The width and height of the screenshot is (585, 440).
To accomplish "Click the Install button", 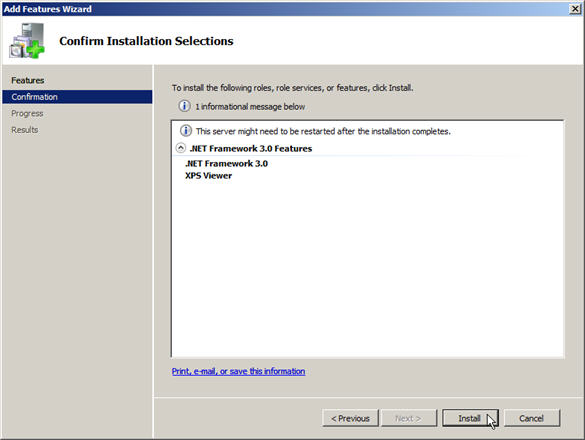I will tap(470, 418).
